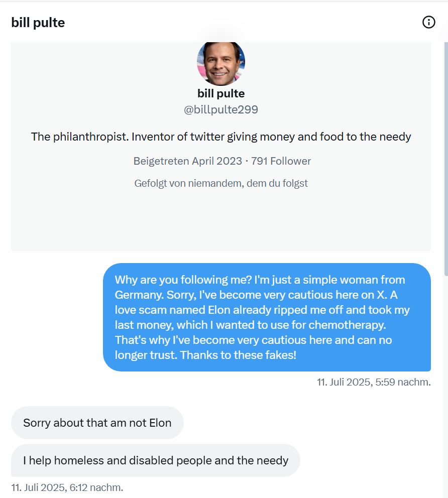This screenshot has width=448, height=498.
Task: Click the profile bio text about philanthropy
Action: point(221,136)
